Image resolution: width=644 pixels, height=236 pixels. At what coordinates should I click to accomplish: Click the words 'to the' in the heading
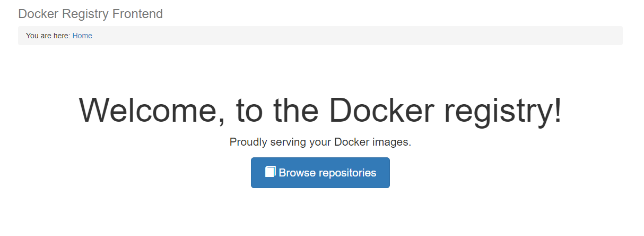(x=277, y=111)
